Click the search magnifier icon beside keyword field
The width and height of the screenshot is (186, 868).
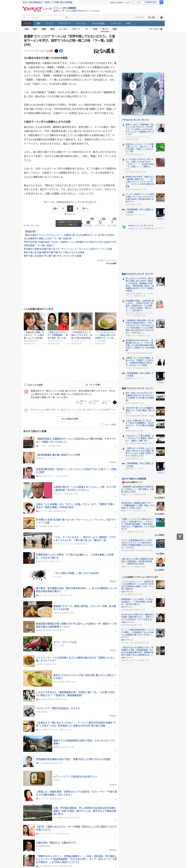pyautogui.click(x=66, y=17)
